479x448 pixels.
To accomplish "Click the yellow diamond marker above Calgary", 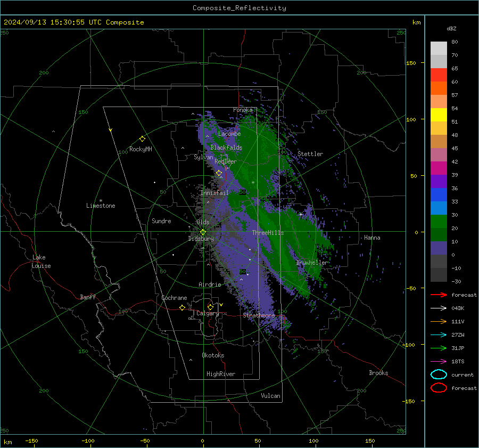I will coord(210,307).
